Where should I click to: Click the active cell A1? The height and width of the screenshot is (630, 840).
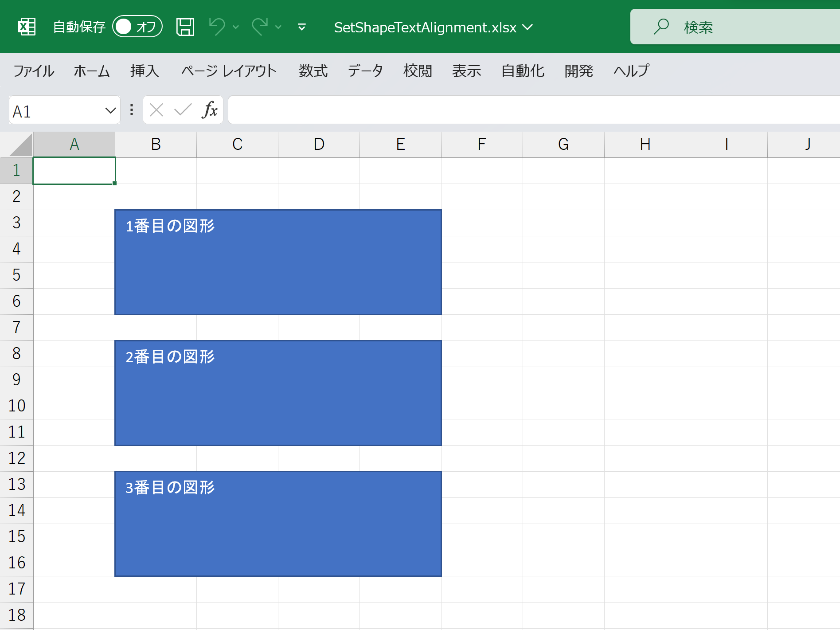coord(74,171)
